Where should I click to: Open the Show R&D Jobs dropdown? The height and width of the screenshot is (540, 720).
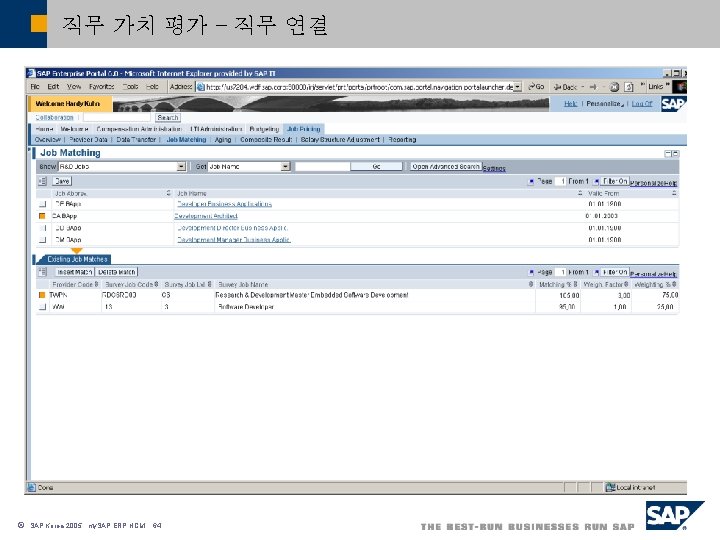[x=181, y=166]
